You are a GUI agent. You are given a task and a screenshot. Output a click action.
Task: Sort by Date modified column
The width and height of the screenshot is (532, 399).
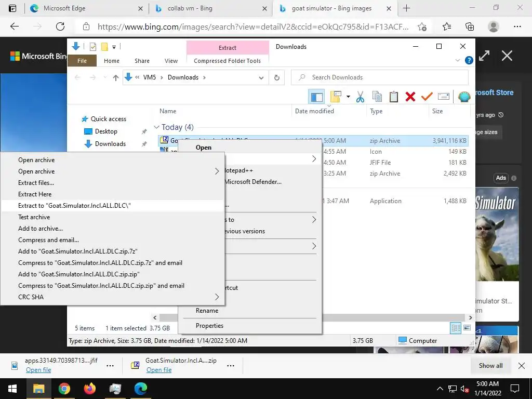tap(314, 111)
